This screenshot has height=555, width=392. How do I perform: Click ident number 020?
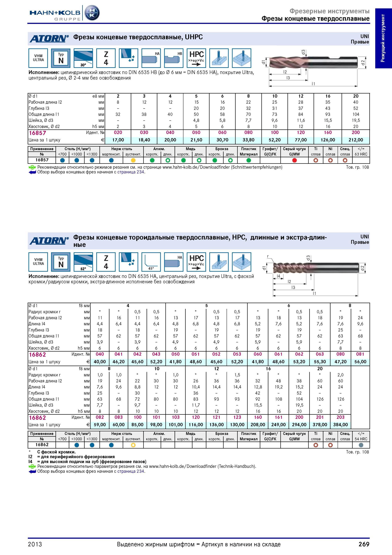point(118,133)
